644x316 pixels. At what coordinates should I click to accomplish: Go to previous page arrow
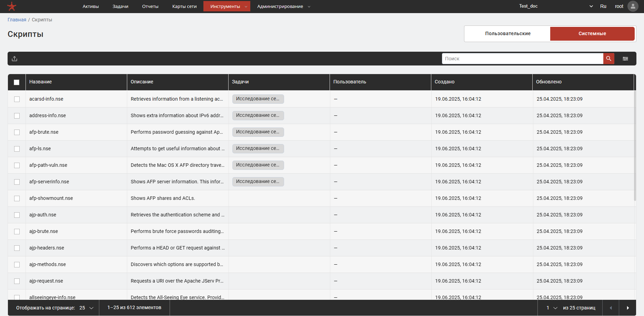[x=611, y=308]
